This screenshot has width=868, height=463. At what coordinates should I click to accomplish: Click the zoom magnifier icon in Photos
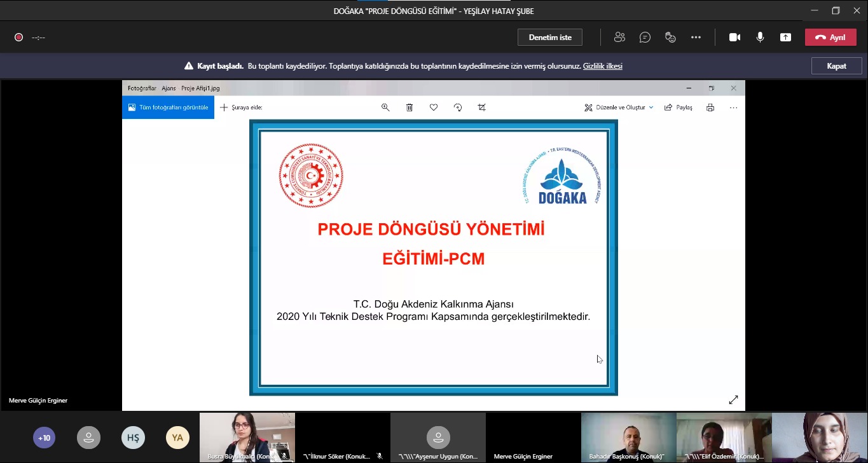[385, 107]
